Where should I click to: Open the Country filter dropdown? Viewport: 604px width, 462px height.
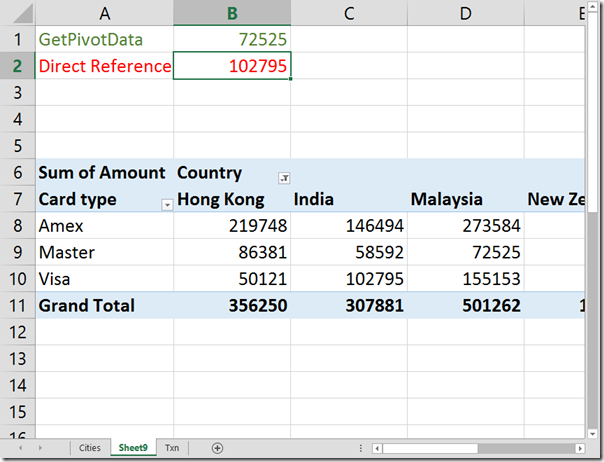(x=284, y=177)
